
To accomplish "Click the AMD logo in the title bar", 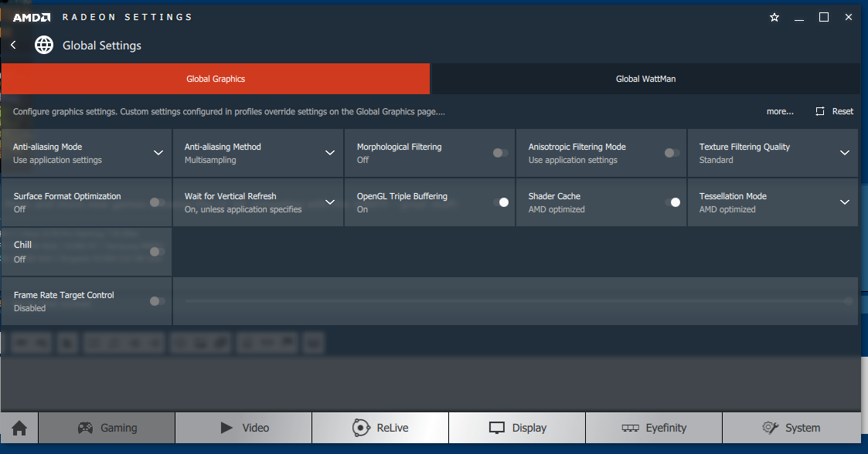I will click(x=32, y=18).
